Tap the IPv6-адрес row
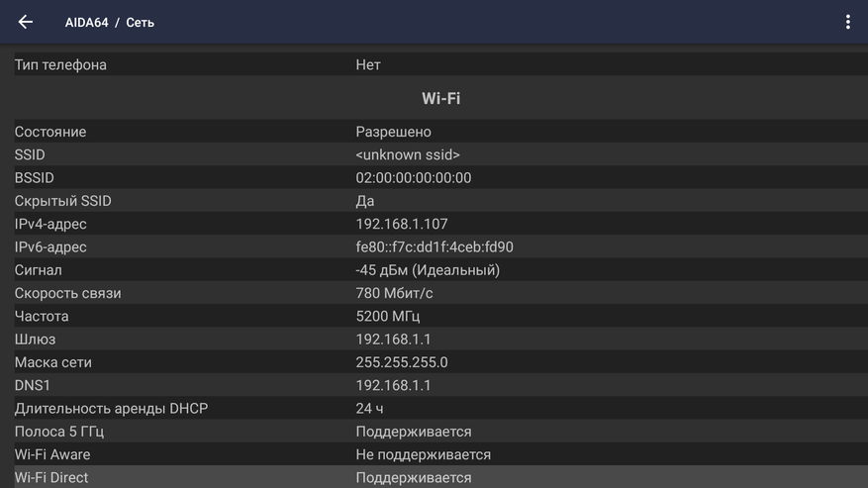The height and width of the screenshot is (488, 868). [x=434, y=247]
